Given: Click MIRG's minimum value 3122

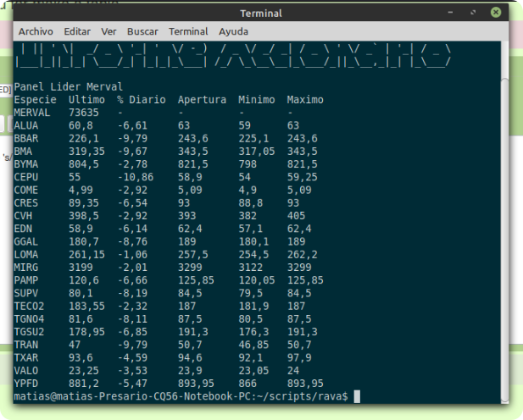Looking at the screenshot, I should (x=251, y=268).
